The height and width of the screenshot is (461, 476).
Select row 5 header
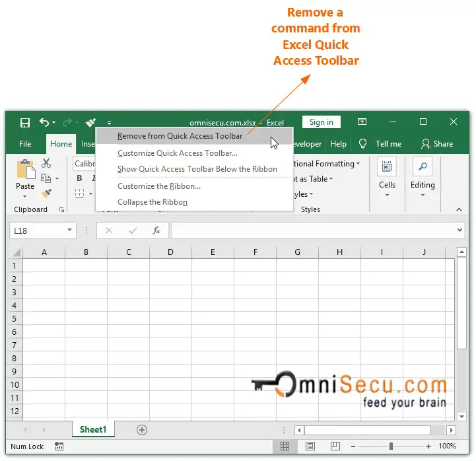[x=14, y=318]
